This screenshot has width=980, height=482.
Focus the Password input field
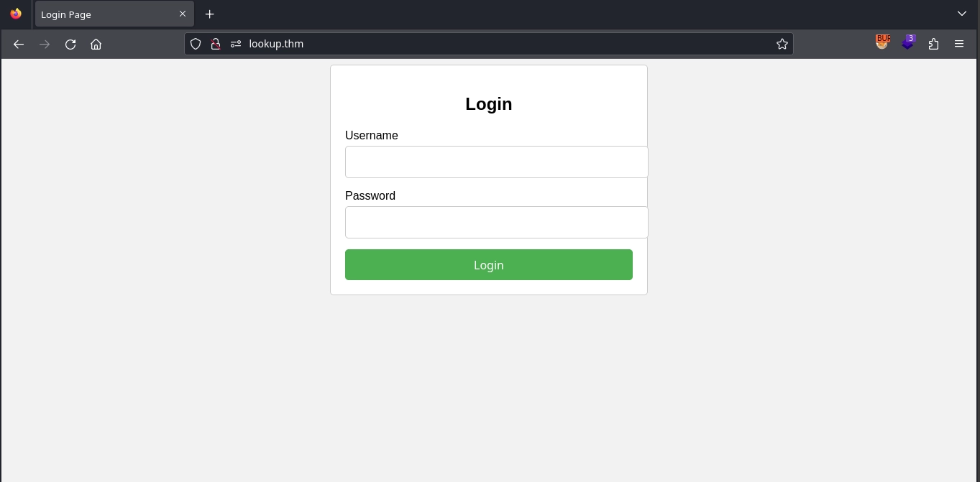click(x=496, y=222)
